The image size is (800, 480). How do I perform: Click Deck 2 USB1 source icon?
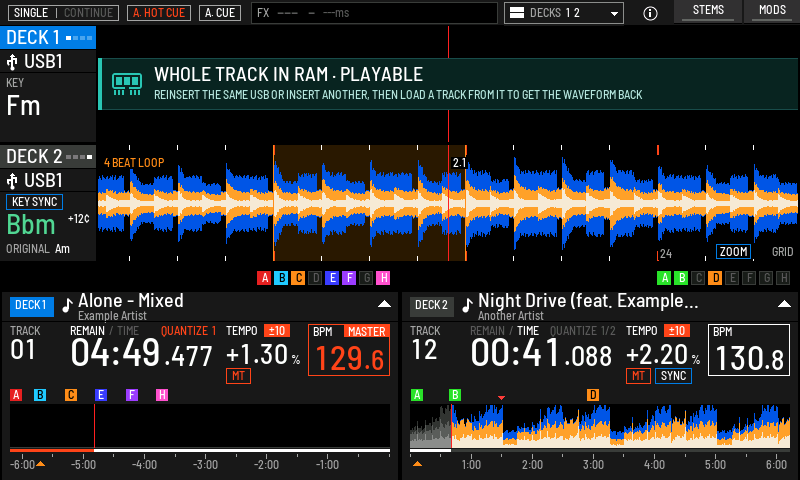coord(12,181)
